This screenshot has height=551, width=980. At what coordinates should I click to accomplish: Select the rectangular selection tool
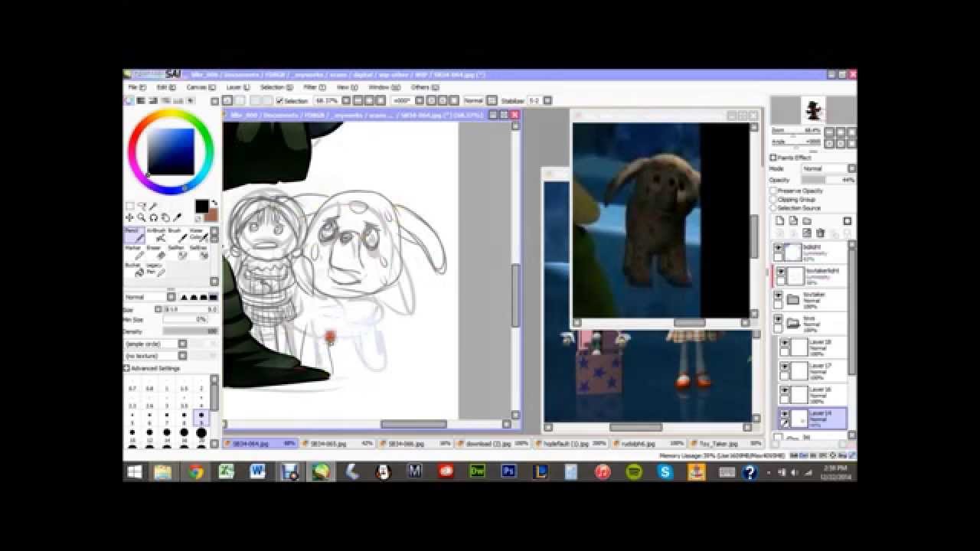pyautogui.click(x=129, y=206)
